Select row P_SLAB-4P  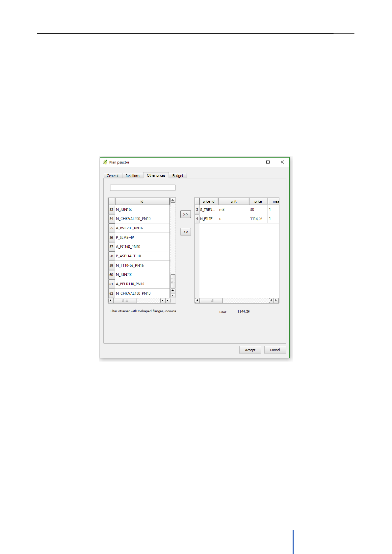coord(142,238)
